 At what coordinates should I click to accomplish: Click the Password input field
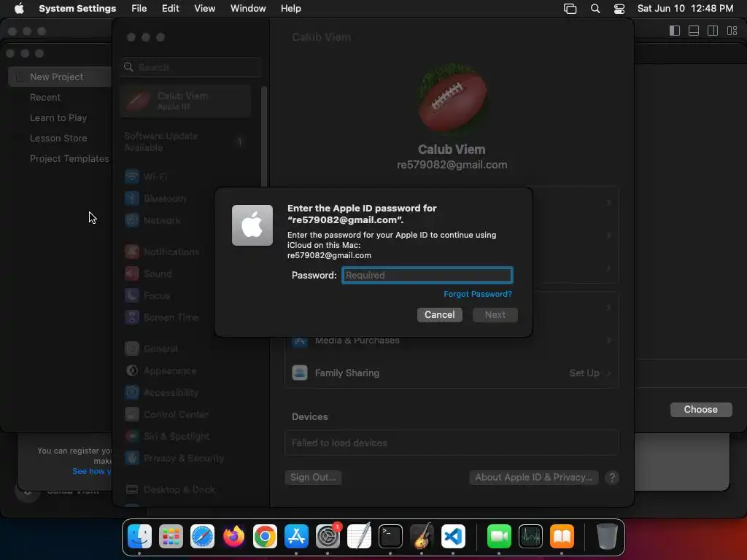point(427,275)
